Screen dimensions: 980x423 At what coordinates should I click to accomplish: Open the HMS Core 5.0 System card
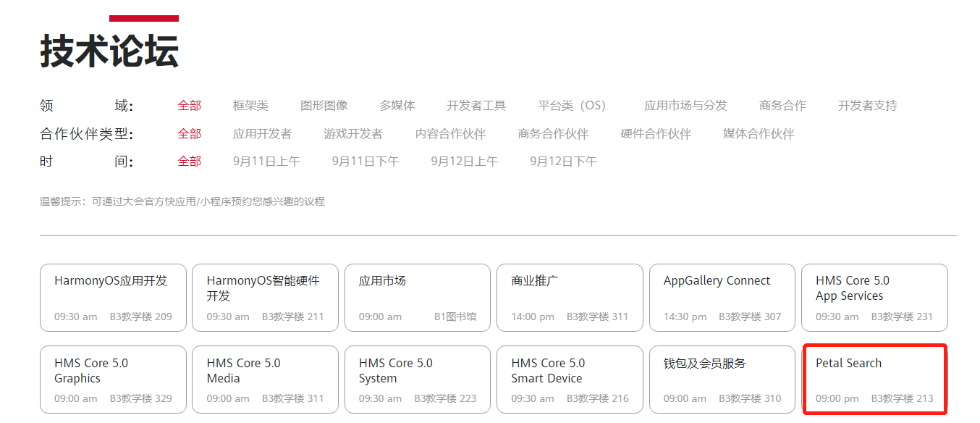(418, 380)
